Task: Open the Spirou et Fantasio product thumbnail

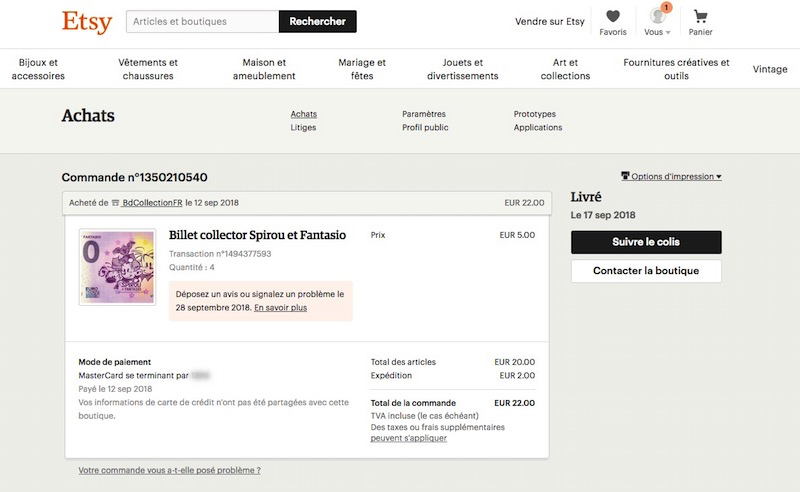Action: (x=117, y=266)
